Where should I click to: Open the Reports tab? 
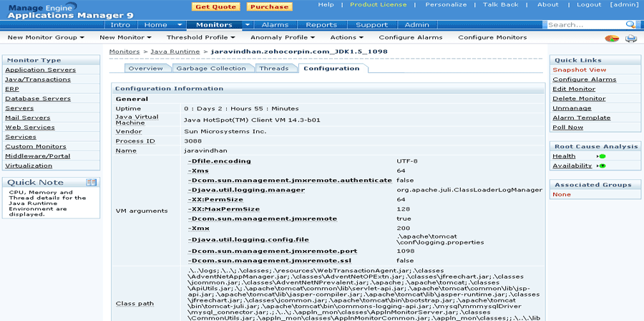tap(321, 24)
